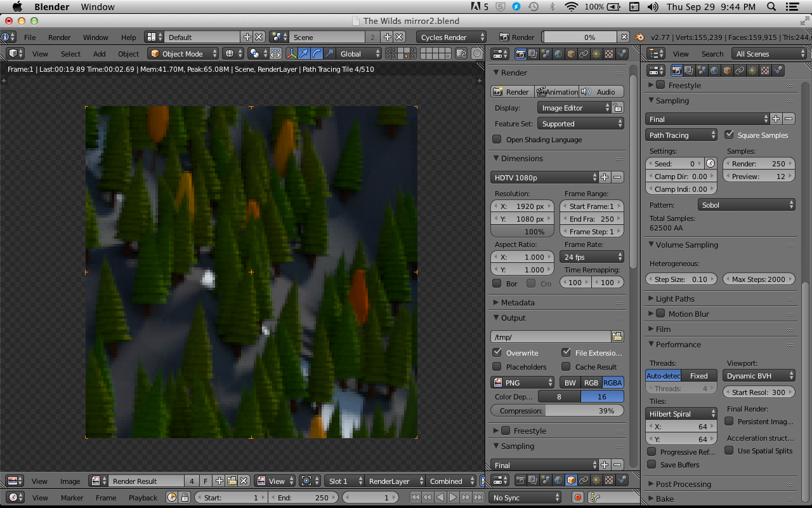Click the keying set key icon in timeline
This screenshot has width=812, height=508.
(x=595, y=498)
